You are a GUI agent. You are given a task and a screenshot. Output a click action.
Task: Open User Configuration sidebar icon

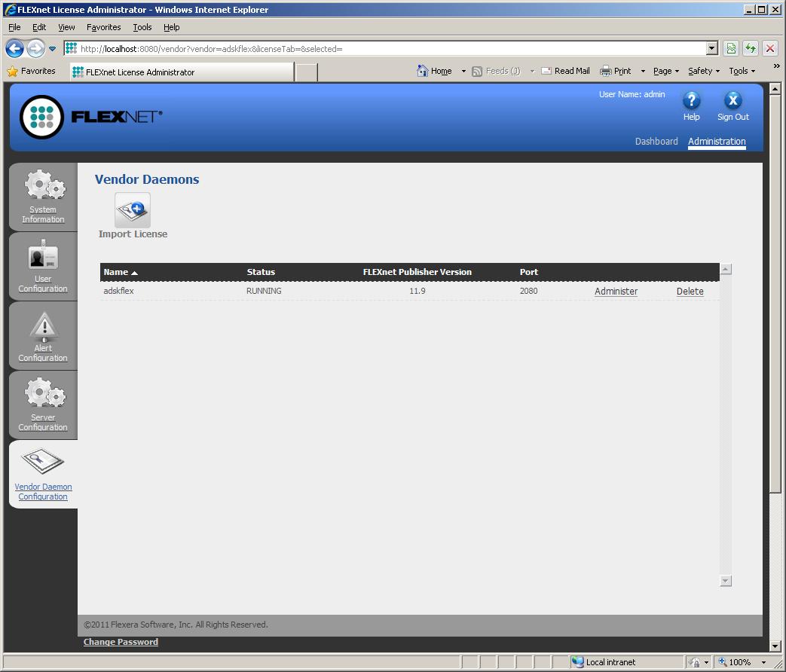pos(43,255)
